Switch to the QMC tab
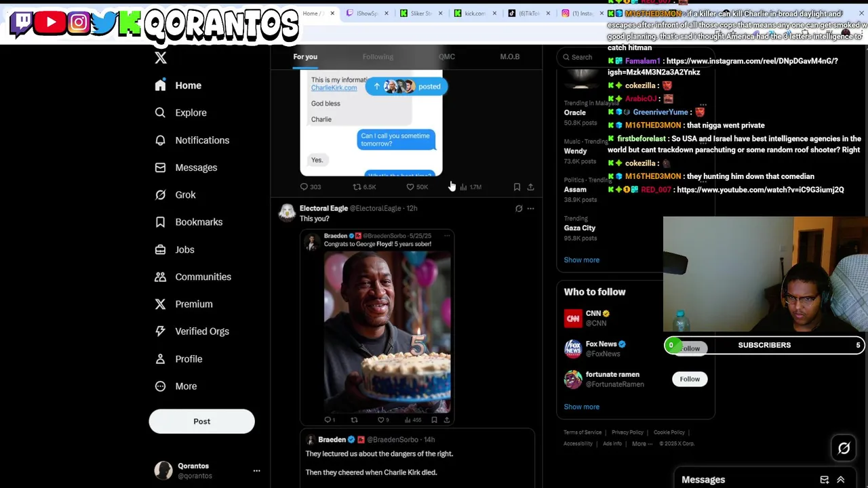 click(x=446, y=57)
